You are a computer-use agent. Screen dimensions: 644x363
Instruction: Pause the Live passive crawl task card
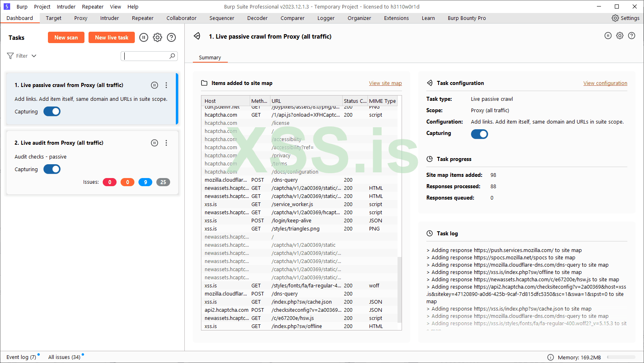click(x=154, y=85)
